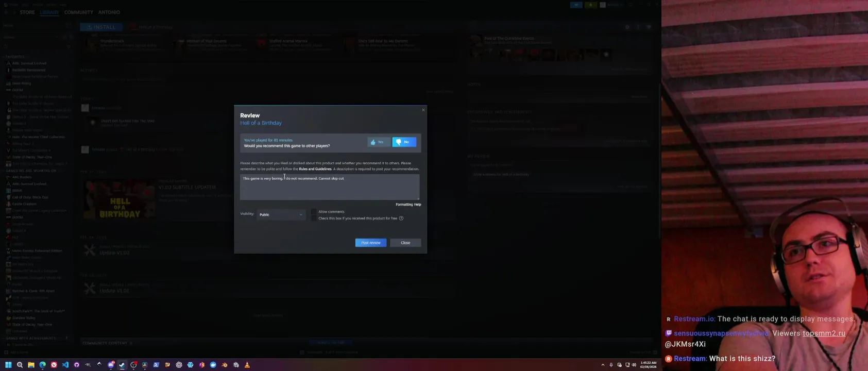Open Vivaldi browser from the taskbar
The width and height of the screenshot is (868, 371).
coord(54,365)
